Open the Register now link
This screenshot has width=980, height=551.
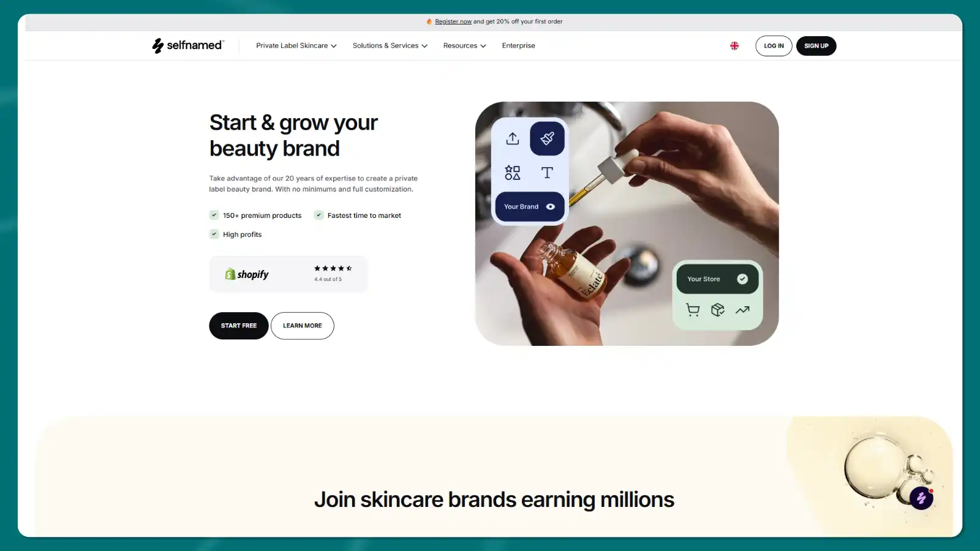[x=453, y=21]
